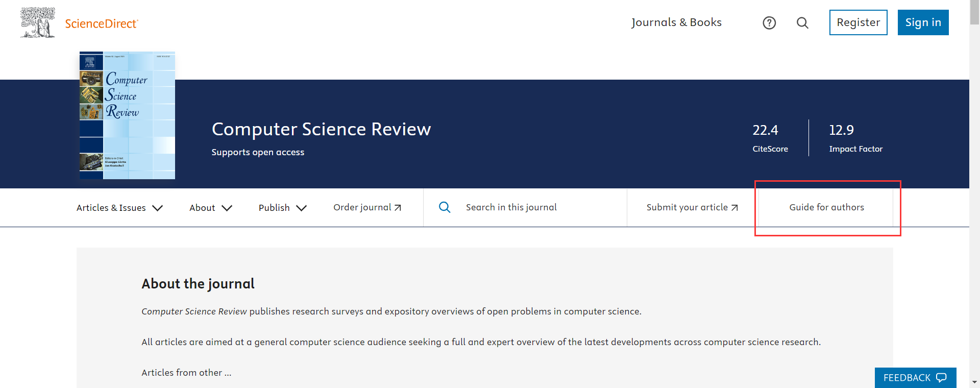Viewport: 980px width, 388px height.
Task: Open Journals & Books page
Action: point(676,22)
